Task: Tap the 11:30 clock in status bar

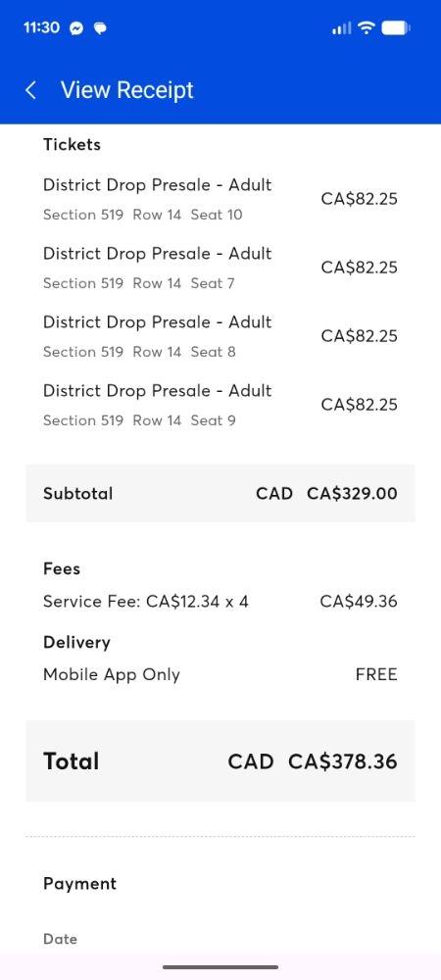Action: (x=41, y=27)
